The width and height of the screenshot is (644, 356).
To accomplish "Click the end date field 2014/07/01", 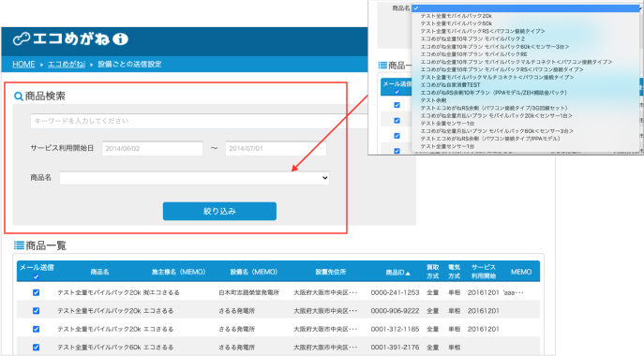I will tap(276, 149).
